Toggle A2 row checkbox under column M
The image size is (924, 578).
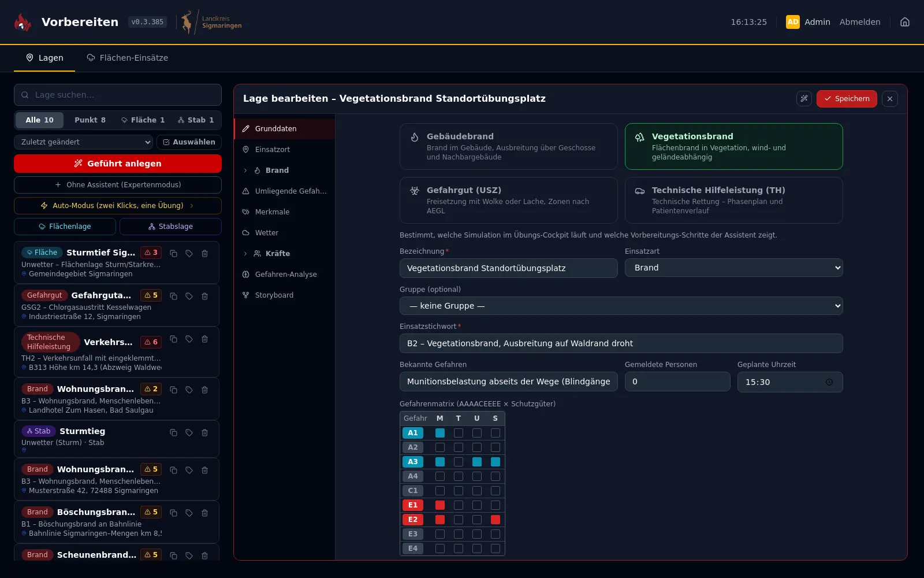pos(440,447)
